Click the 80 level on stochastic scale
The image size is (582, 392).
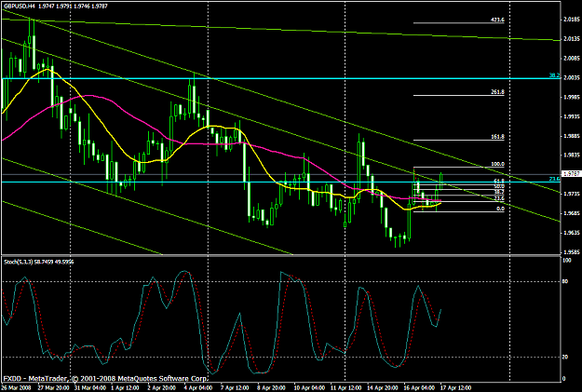click(x=565, y=281)
